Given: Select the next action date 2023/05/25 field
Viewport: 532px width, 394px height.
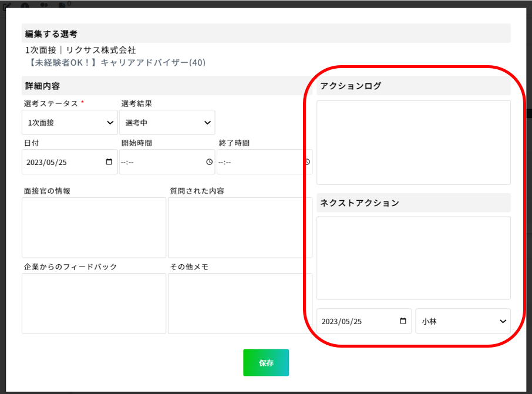Looking at the screenshot, I should coord(364,321).
